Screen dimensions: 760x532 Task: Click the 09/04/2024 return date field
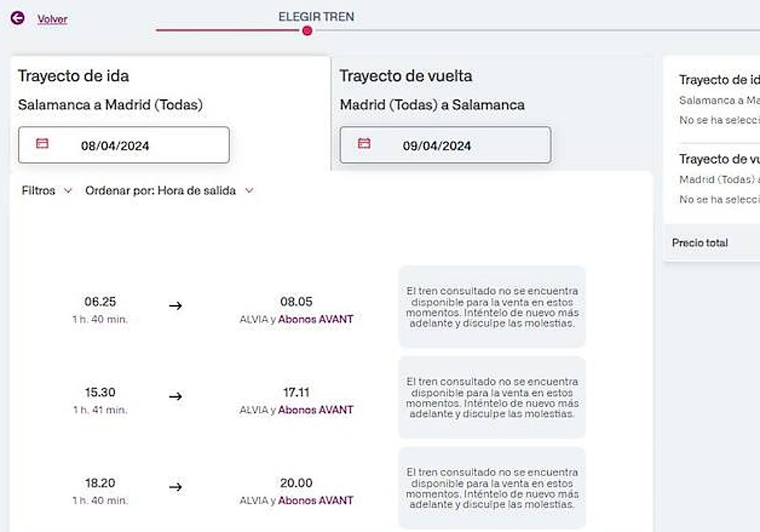coord(445,145)
